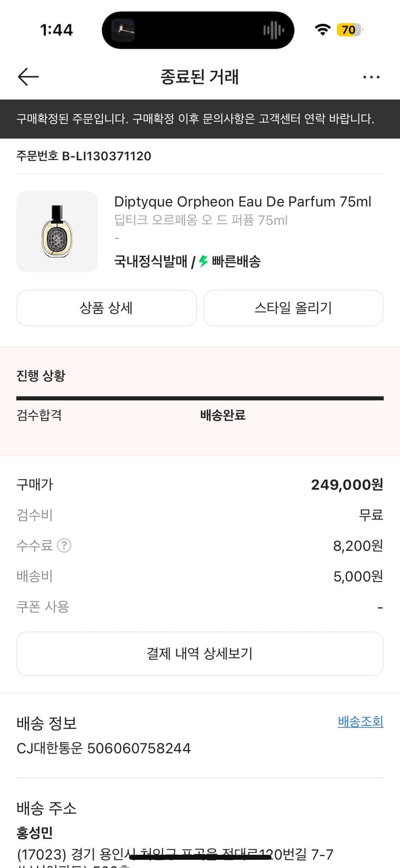
Task: Tap the shipping progress bar
Action: [200, 398]
